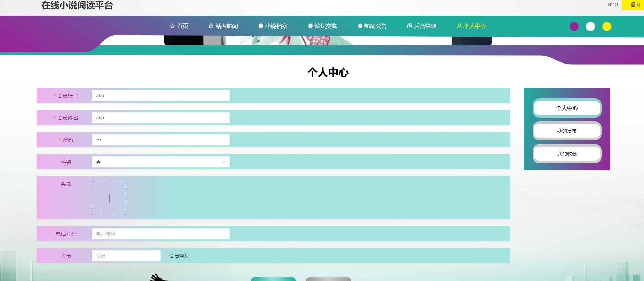The height and width of the screenshot is (281, 644).
Task: Click the 会员 input field
Action: point(126,256)
